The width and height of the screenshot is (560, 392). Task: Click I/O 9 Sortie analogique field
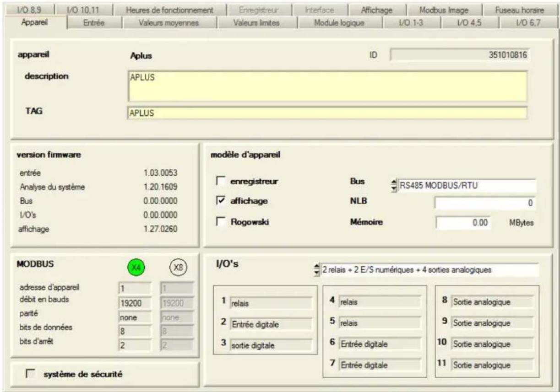point(492,323)
